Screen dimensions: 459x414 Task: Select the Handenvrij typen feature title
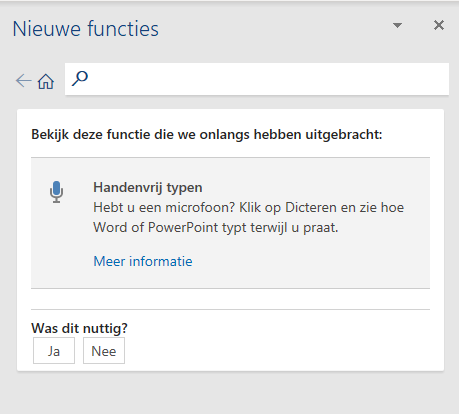click(x=148, y=187)
